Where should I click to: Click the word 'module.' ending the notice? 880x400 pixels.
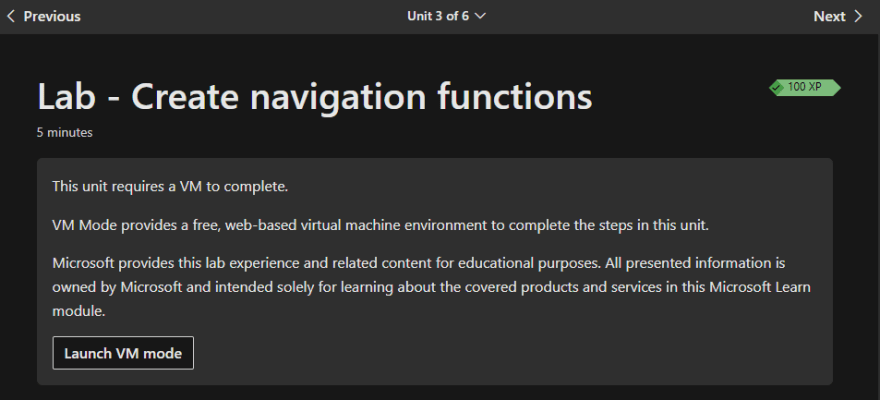point(79,311)
